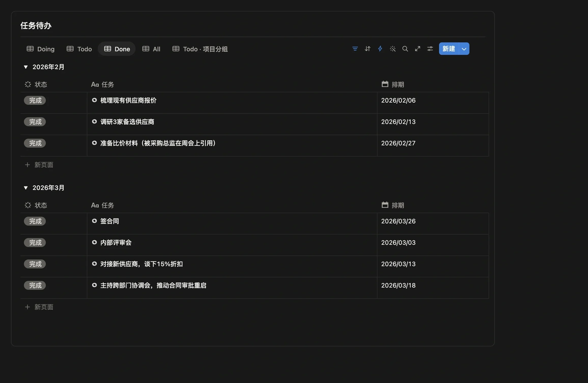
Task: Open the task 调研3家备选供应商
Action: pos(127,122)
